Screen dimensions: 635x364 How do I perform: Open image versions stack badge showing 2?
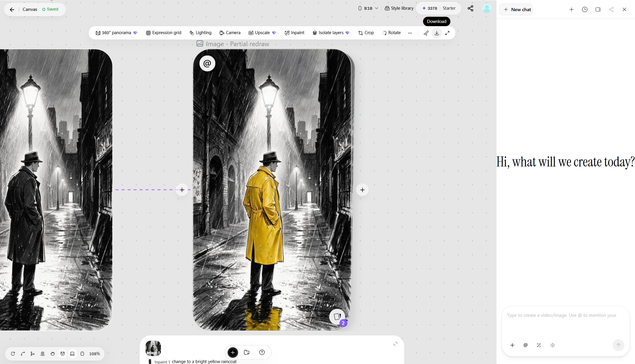point(337,317)
